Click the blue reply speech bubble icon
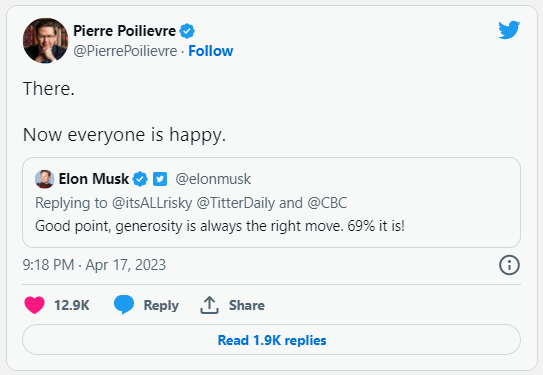The image size is (543, 375). [x=124, y=305]
